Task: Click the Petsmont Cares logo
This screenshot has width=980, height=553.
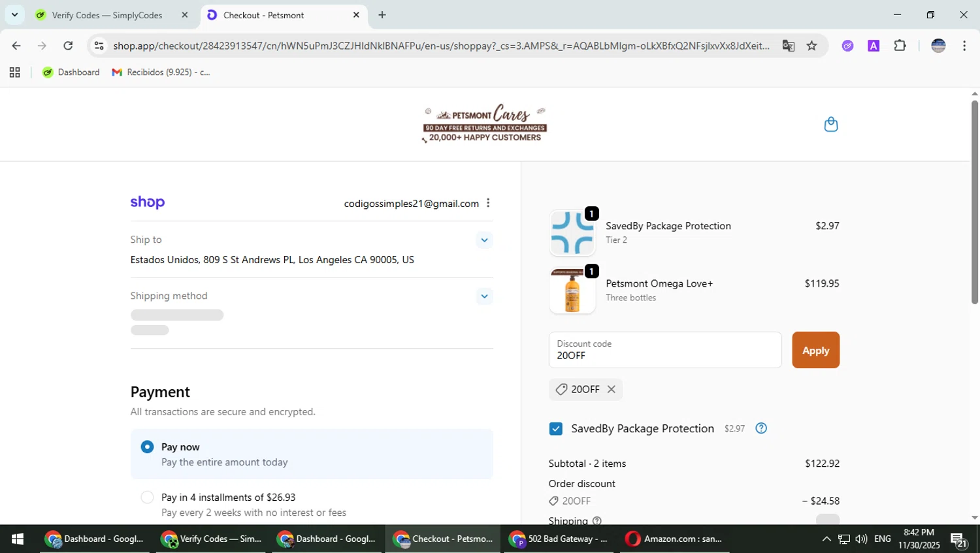Action: click(484, 123)
